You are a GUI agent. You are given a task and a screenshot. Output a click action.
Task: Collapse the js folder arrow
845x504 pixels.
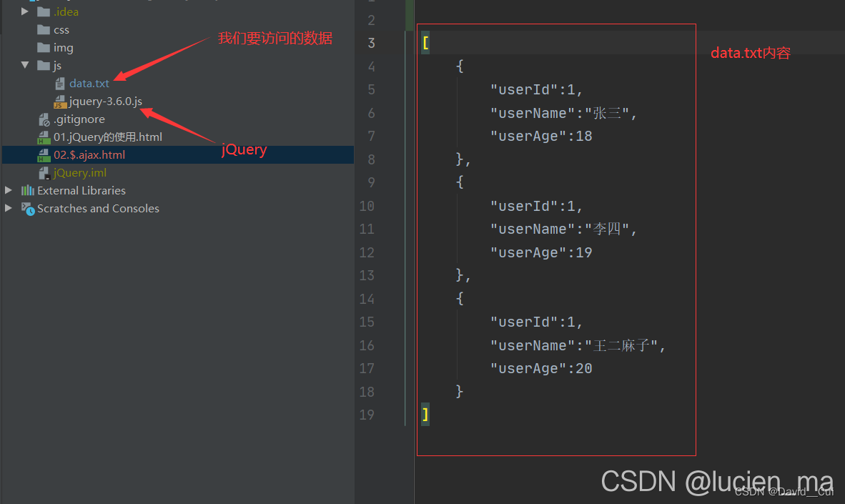coord(25,64)
